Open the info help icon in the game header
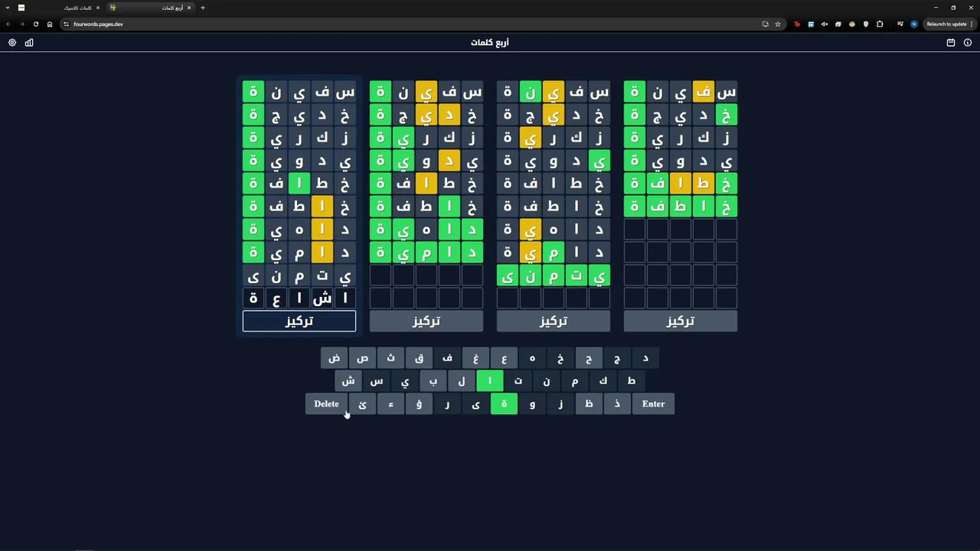Image resolution: width=980 pixels, height=551 pixels. (x=968, y=43)
